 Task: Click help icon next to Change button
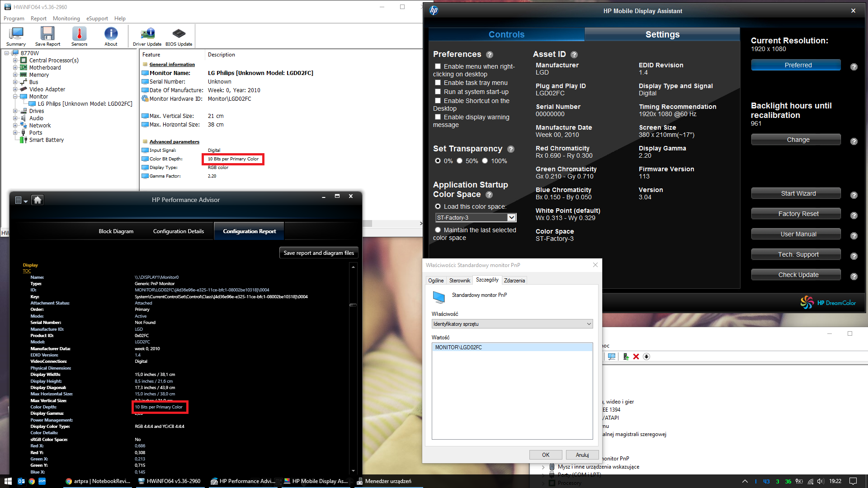coord(854,141)
